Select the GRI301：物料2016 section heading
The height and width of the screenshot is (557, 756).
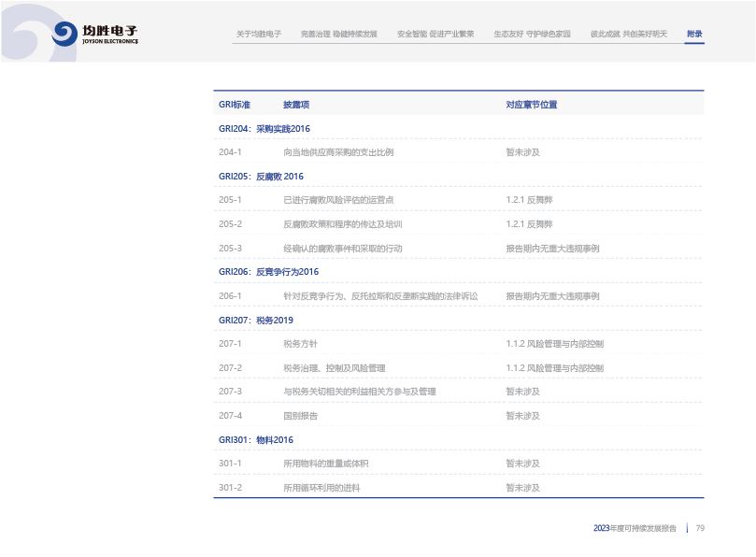click(x=256, y=439)
